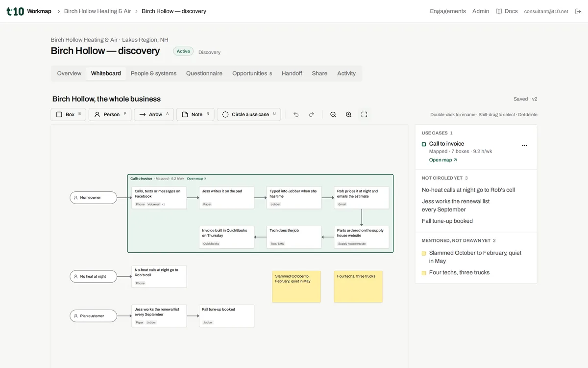Image resolution: width=588 pixels, height=368 pixels.
Task: Click Open map link in sidebar use case
Action: [x=443, y=160]
